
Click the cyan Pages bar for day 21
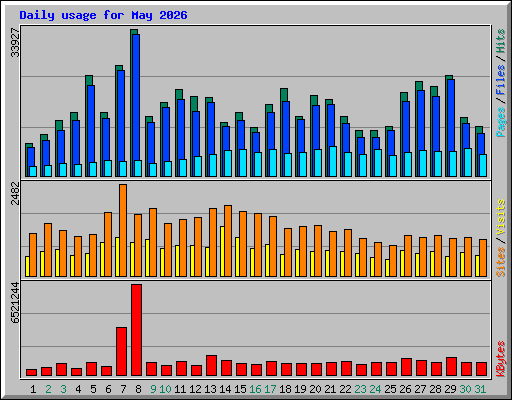click(x=333, y=161)
